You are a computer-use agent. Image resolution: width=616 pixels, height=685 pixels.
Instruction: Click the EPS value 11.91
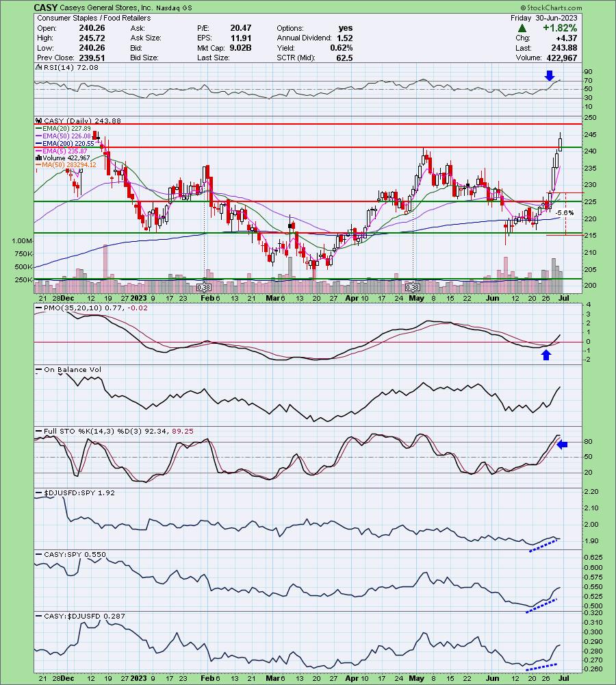[240, 38]
